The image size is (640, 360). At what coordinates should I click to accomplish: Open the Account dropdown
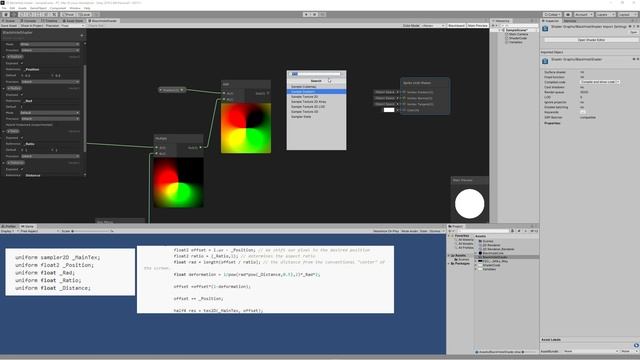coord(583,14)
